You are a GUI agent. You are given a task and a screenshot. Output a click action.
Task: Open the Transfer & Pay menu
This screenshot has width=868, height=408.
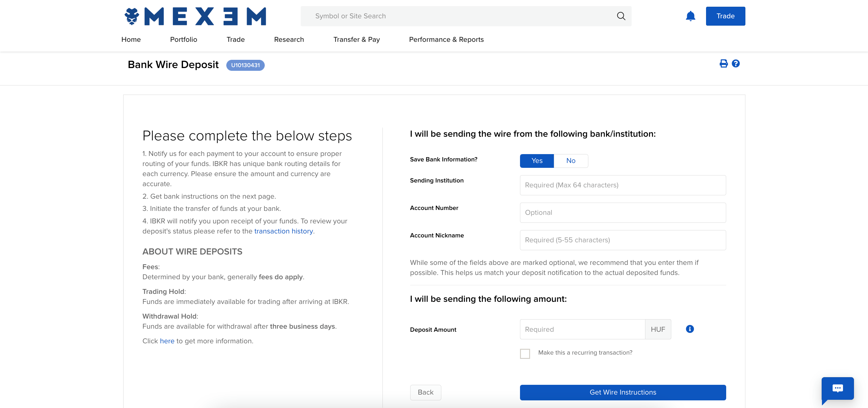click(x=356, y=39)
